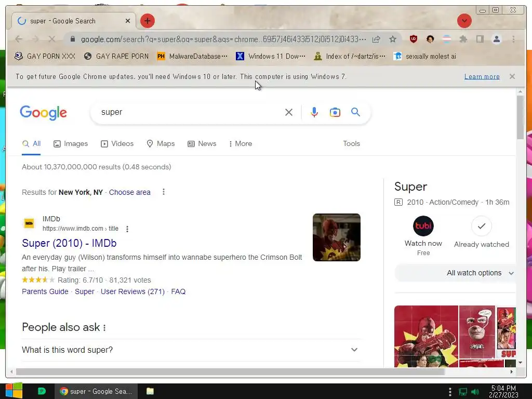Open the second Super poster with face

tap(477, 332)
